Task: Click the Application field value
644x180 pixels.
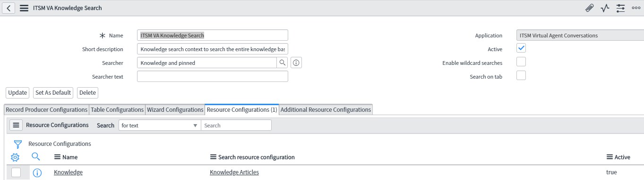Action: (x=580, y=35)
